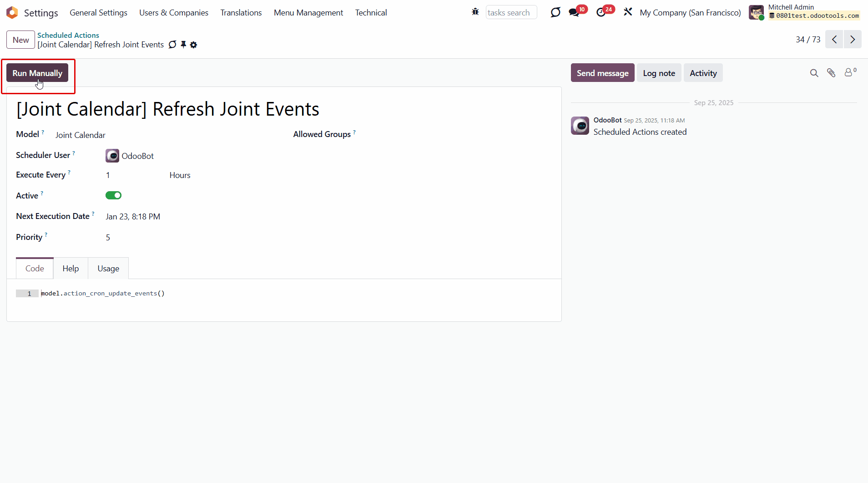This screenshot has height=483, width=868.
Task: Open the chat messages icon
Action: click(x=574, y=12)
